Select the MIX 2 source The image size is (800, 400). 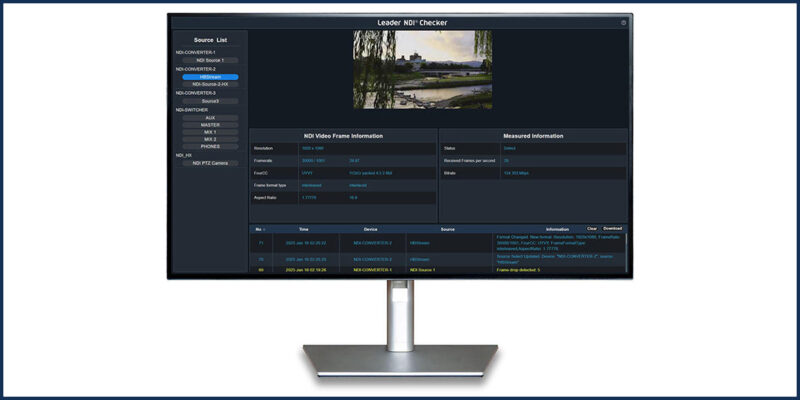click(210, 139)
